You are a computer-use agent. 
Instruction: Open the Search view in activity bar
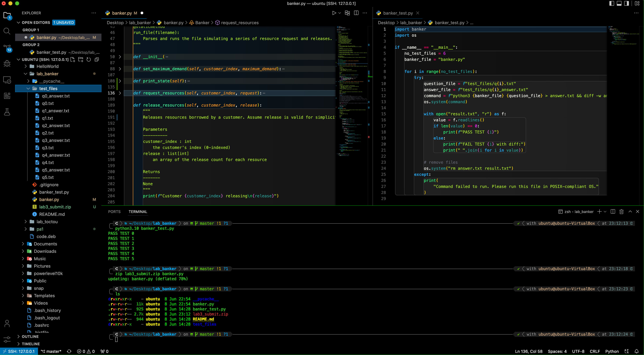tap(7, 31)
